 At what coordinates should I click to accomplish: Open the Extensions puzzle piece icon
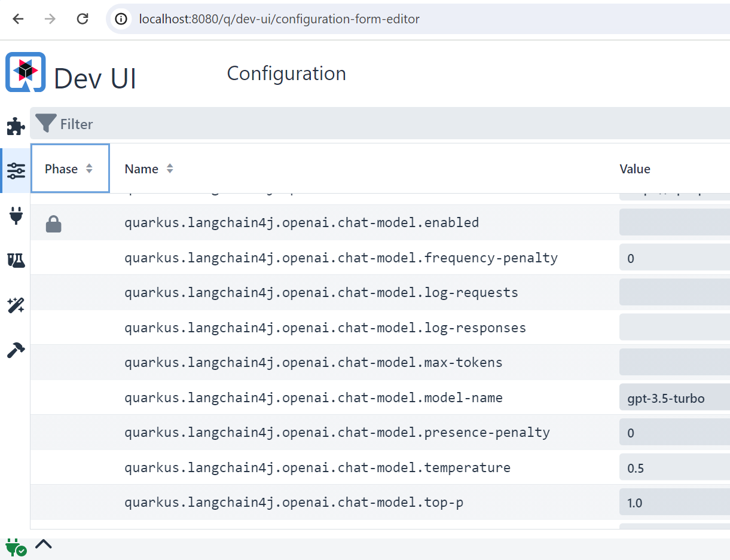(x=16, y=126)
